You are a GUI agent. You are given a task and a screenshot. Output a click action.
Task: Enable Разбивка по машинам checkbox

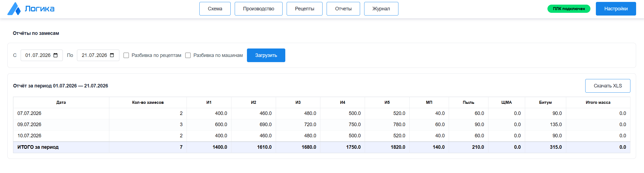[188, 55]
